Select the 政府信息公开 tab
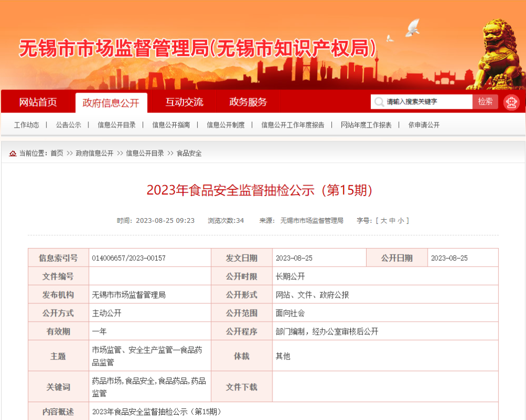The width and height of the screenshot is (526, 420). [x=111, y=103]
